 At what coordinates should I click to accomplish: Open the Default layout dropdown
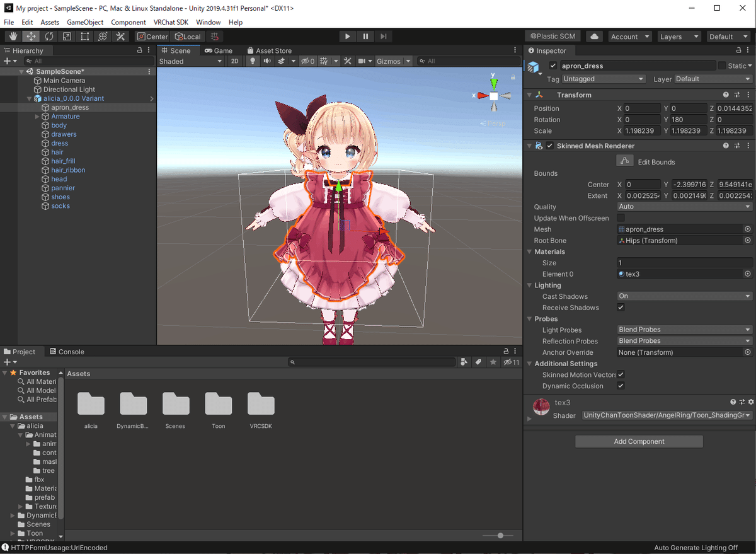(x=729, y=37)
